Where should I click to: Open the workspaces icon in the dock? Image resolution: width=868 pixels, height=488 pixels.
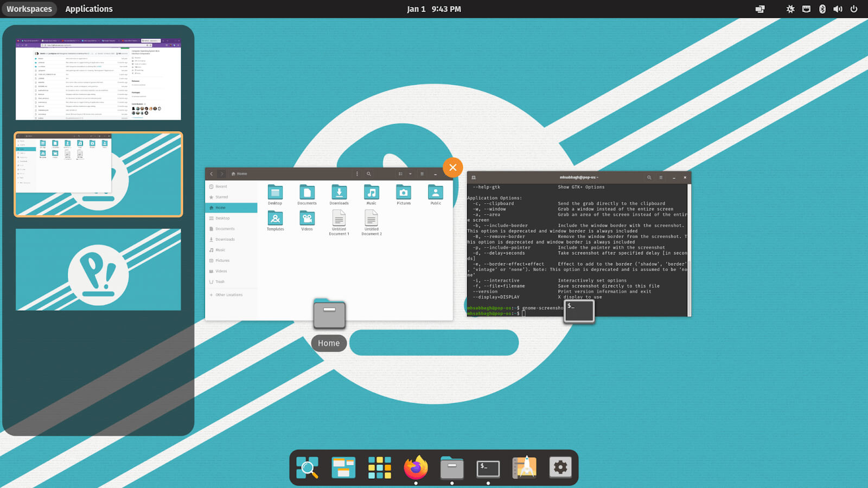point(343,467)
